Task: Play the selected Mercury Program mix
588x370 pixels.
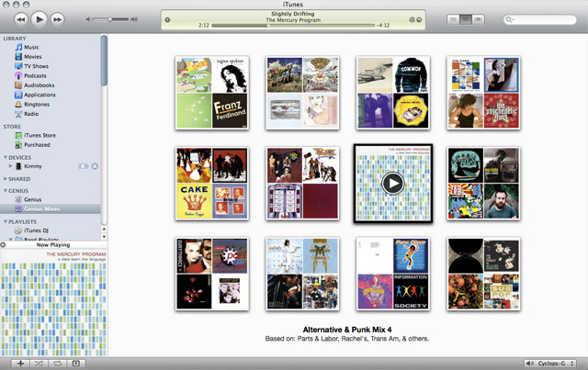Action: click(392, 184)
